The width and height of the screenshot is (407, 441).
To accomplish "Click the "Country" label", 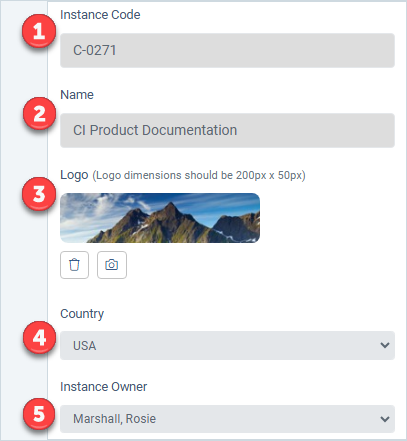I will click(82, 314).
